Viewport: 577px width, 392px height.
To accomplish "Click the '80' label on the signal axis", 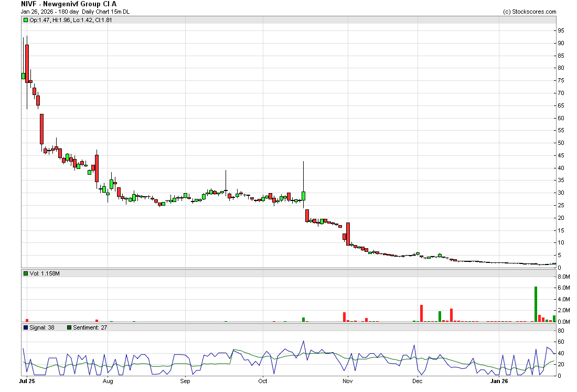I will [561, 331].
